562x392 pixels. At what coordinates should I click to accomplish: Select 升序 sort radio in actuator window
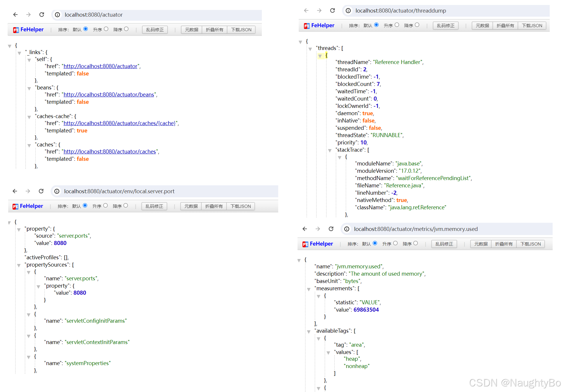(x=106, y=29)
